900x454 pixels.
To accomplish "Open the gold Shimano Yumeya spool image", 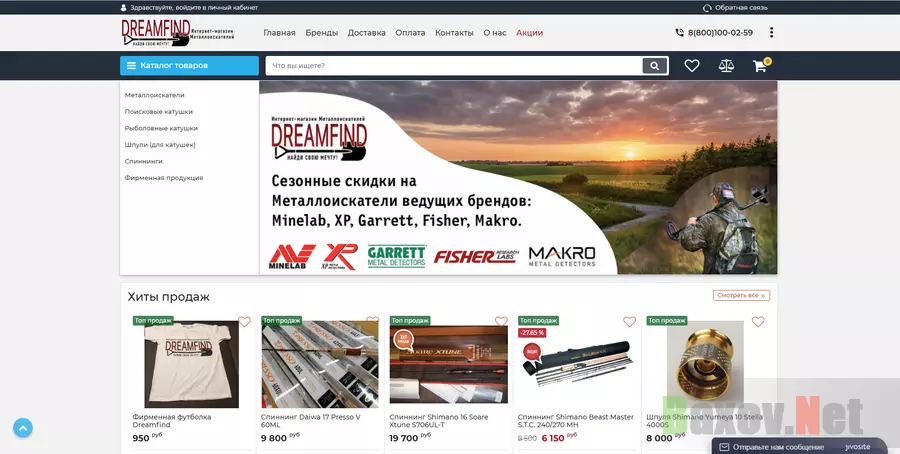I will [x=705, y=364].
